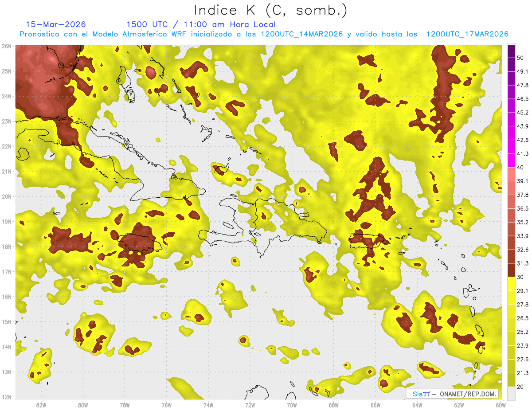Image resolution: width=532 pixels, height=411 pixels.
Task: Click the colorbar value '20'
Action: click(x=521, y=387)
